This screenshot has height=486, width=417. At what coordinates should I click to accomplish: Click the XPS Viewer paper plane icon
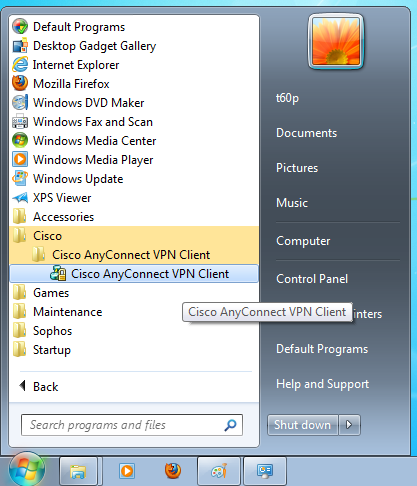tap(20, 198)
